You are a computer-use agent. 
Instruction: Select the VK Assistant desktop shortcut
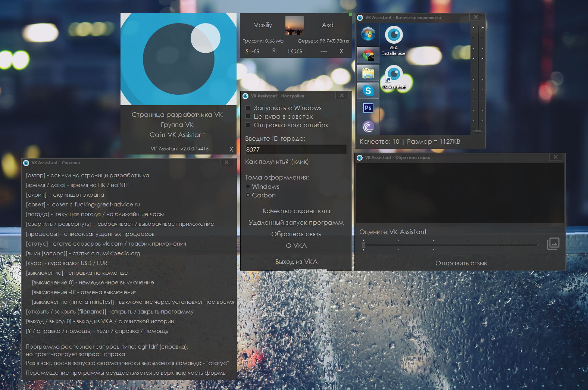click(x=394, y=77)
